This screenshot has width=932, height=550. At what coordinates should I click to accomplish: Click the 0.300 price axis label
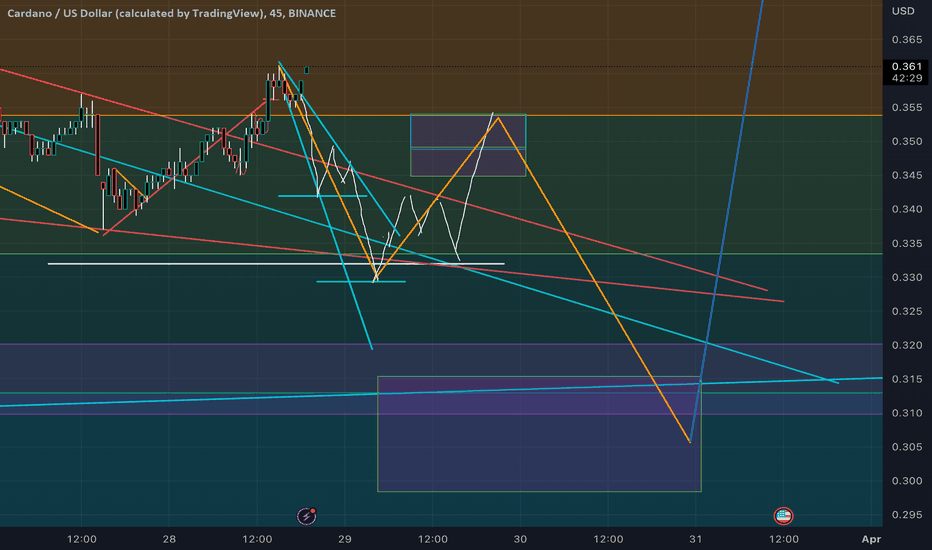click(906, 481)
